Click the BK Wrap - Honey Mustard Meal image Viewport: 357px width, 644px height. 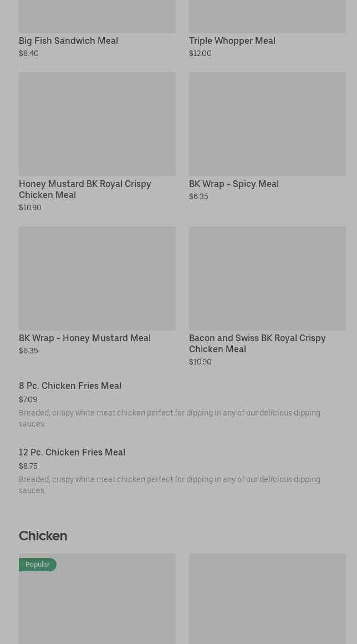(x=97, y=278)
